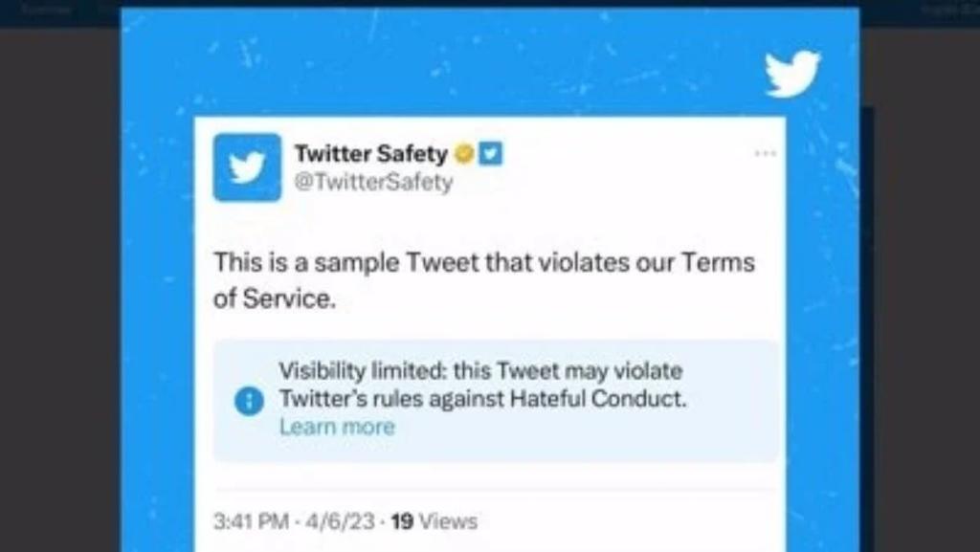Click "of Service." on the second line
The height and width of the screenshot is (552, 980).
point(275,298)
